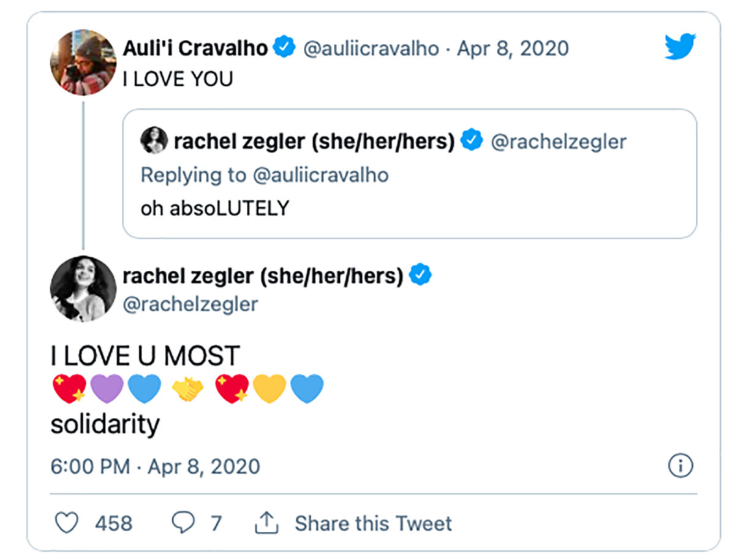Click the Replying to @auliicravalho link

[x=265, y=175]
